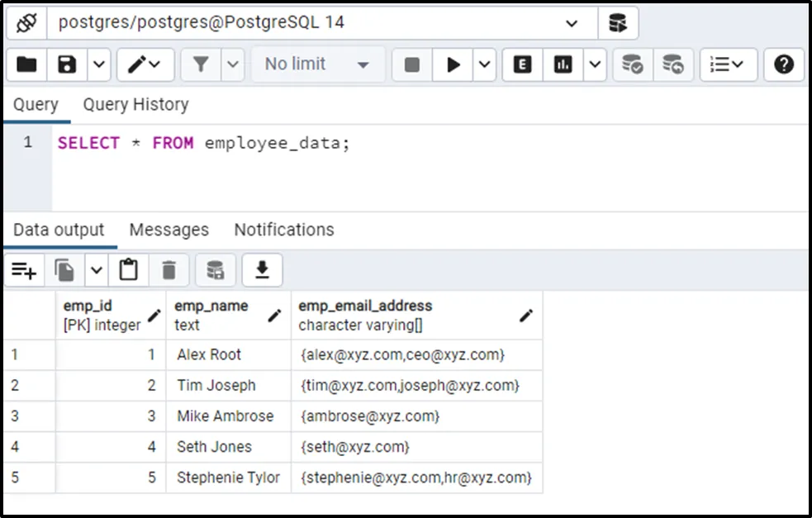The height and width of the screenshot is (518, 812).
Task: Expand the Execute options dropdown arrow
Action: click(484, 64)
